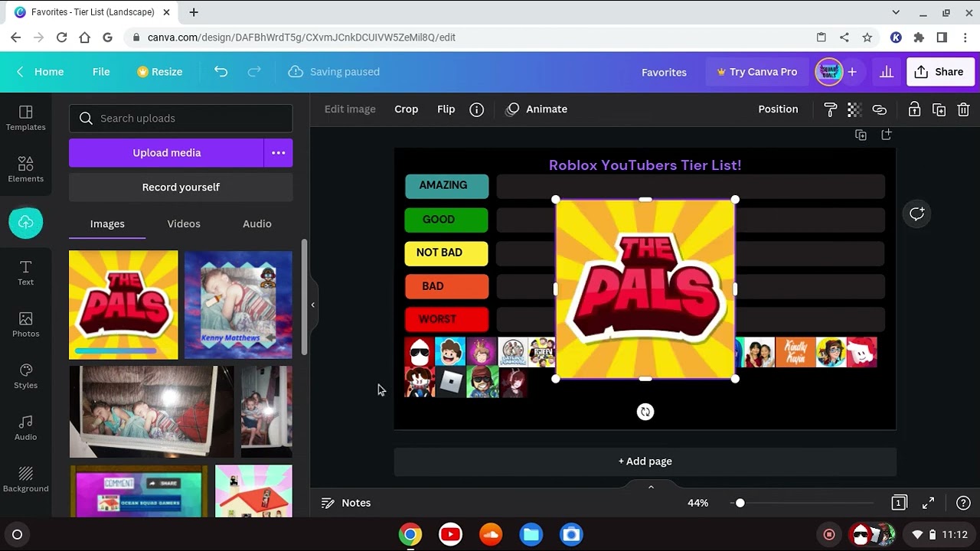Click the Add page button
The image size is (980, 551).
coord(645,461)
